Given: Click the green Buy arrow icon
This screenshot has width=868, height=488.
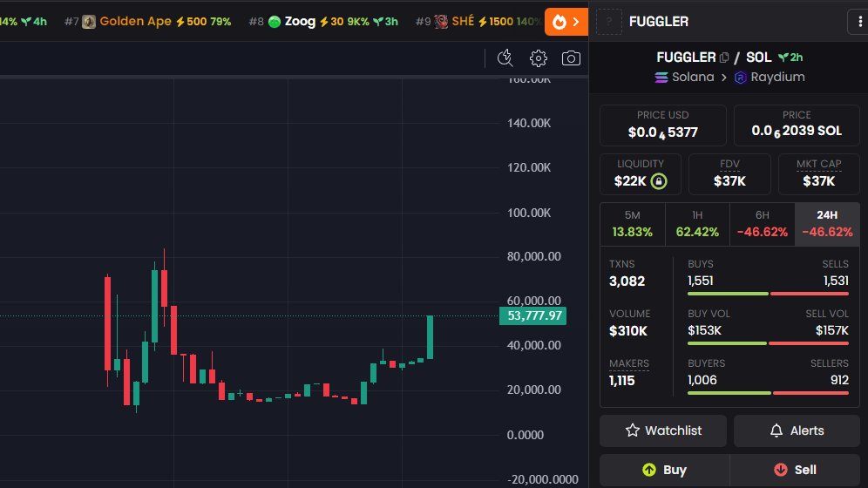Looking at the screenshot, I should tap(648, 470).
